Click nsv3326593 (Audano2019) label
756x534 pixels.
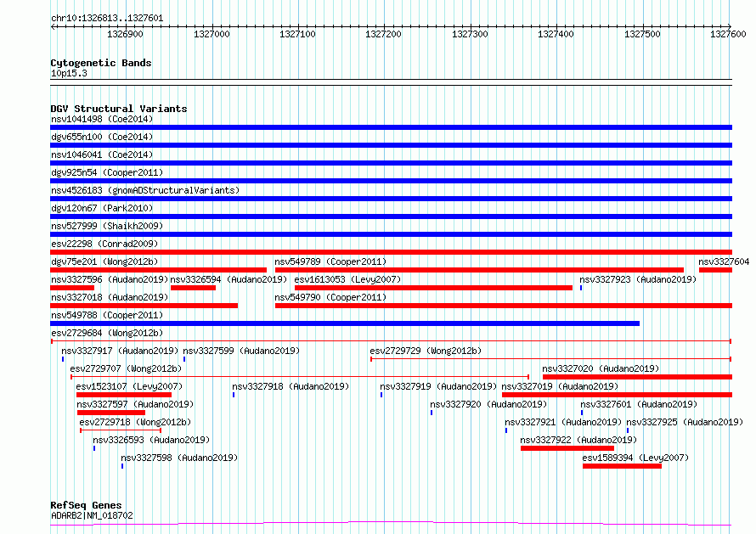(x=151, y=440)
